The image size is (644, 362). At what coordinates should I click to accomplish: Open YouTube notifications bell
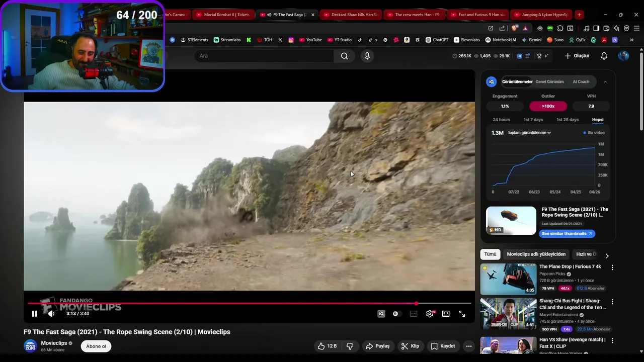click(604, 56)
